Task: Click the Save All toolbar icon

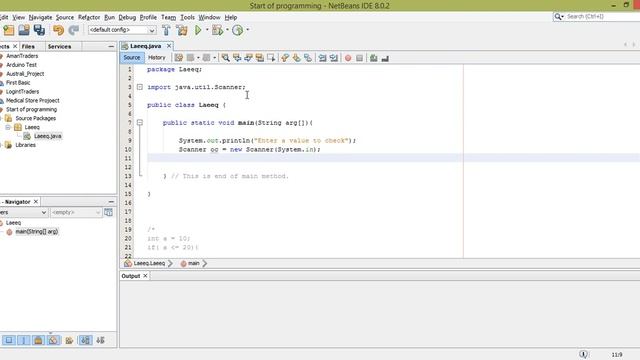Action: click(39, 30)
